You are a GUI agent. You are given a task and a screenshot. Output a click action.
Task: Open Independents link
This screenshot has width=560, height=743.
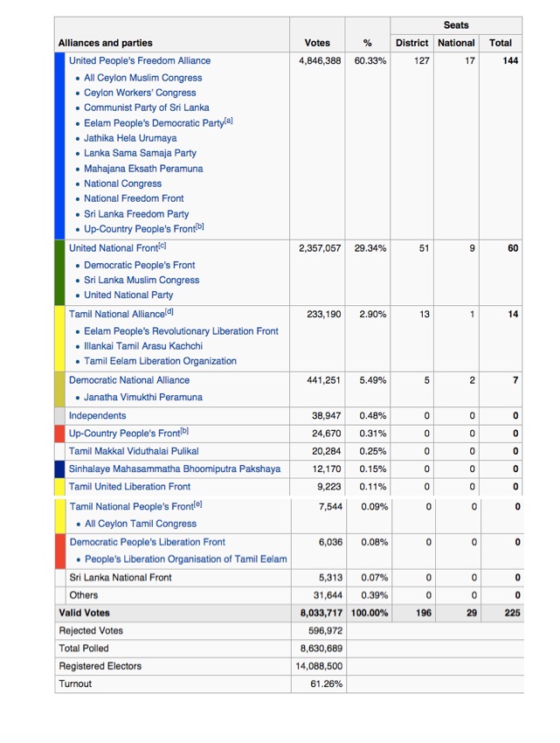tap(98, 415)
